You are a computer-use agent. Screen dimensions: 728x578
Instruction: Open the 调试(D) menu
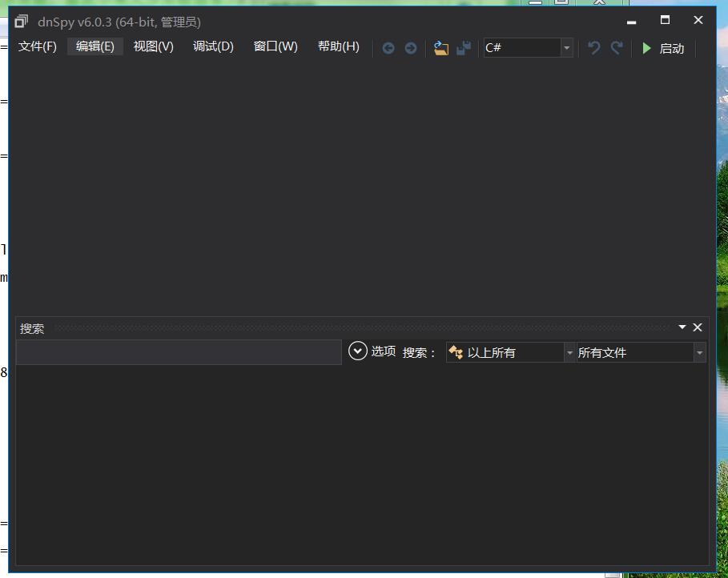(213, 46)
